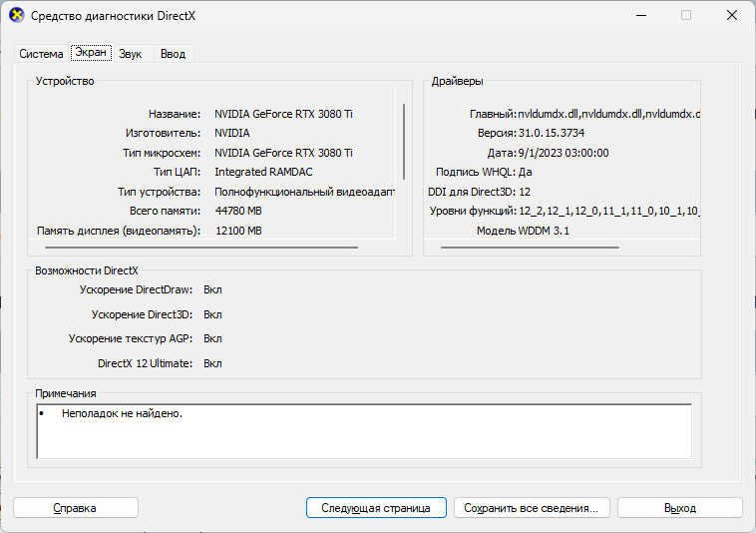The width and height of the screenshot is (756, 533).
Task: Click the driver version 31.0.15.3734
Action: [552, 133]
